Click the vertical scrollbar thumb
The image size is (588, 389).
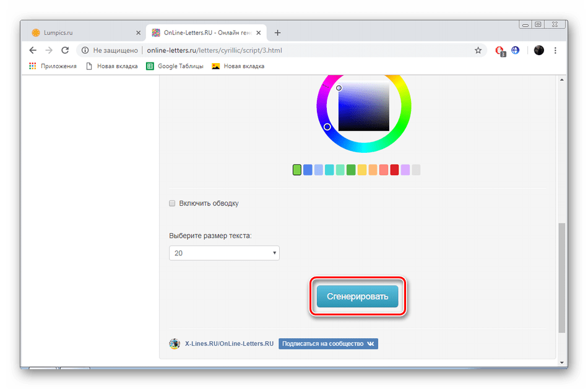pos(561,278)
